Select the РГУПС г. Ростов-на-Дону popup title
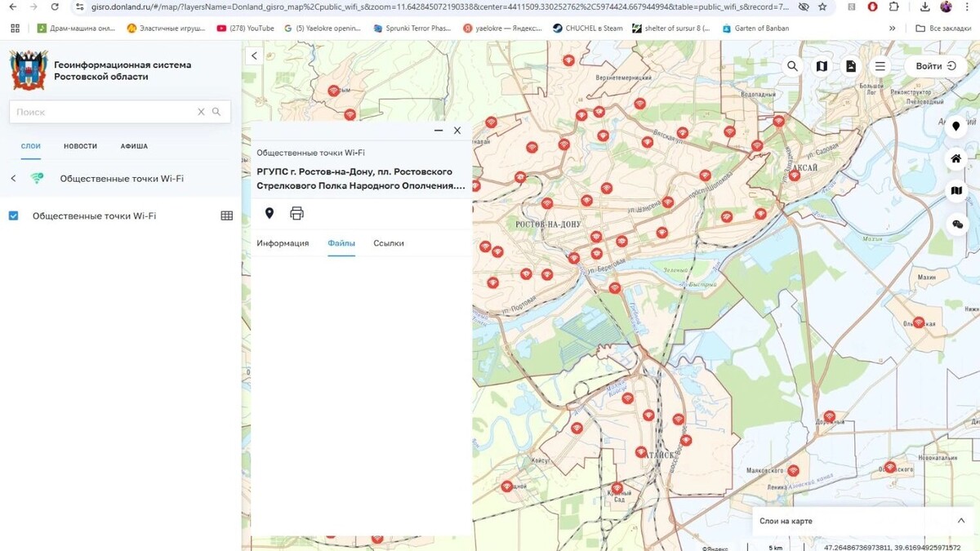This screenshot has height=551, width=980. click(361, 179)
